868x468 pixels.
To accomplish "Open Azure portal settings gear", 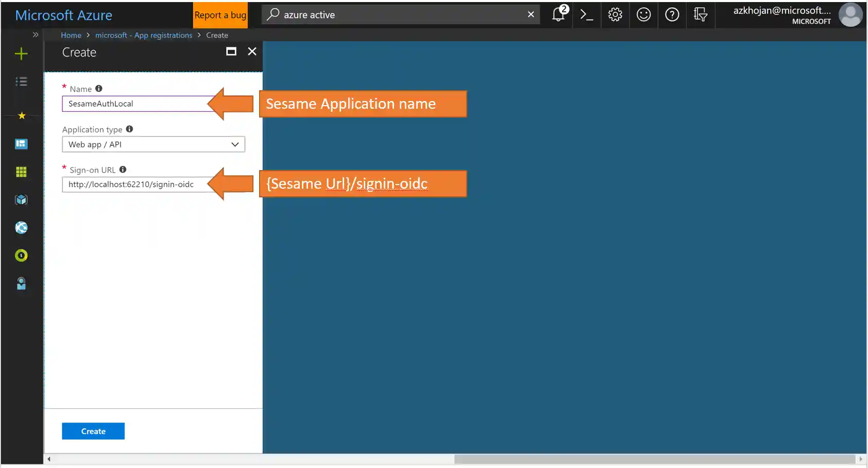I will pyautogui.click(x=615, y=14).
